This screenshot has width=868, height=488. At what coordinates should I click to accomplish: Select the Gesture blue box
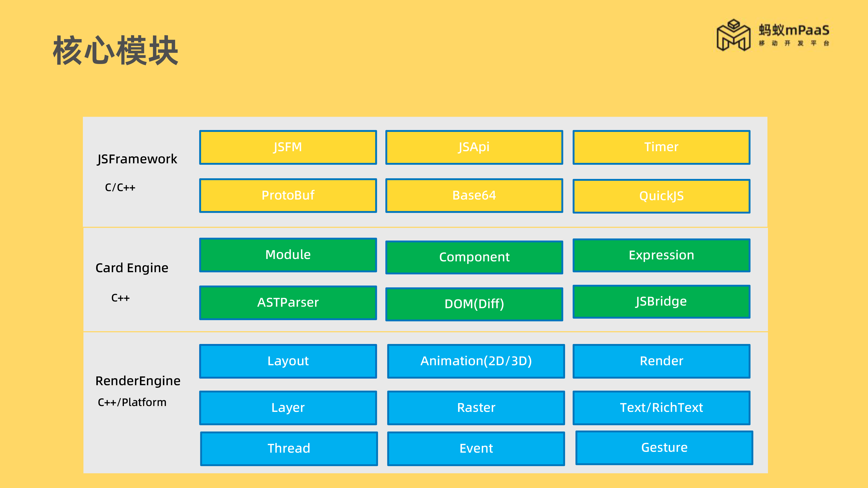click(664, 448)
